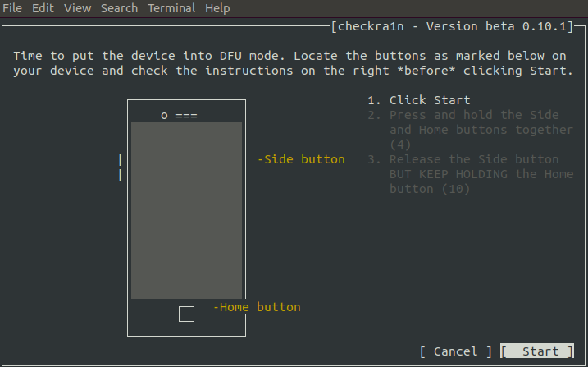Open the Terminal menu
Screen dimensions: 588x367
pyautogui.click(x=171, y=8)
